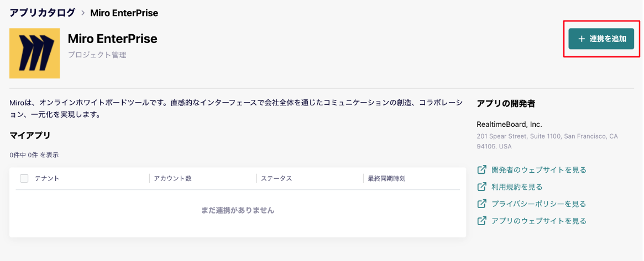Click the アカウント数 column header
Screen dimensions: 644x261
[x=172, y=178]
